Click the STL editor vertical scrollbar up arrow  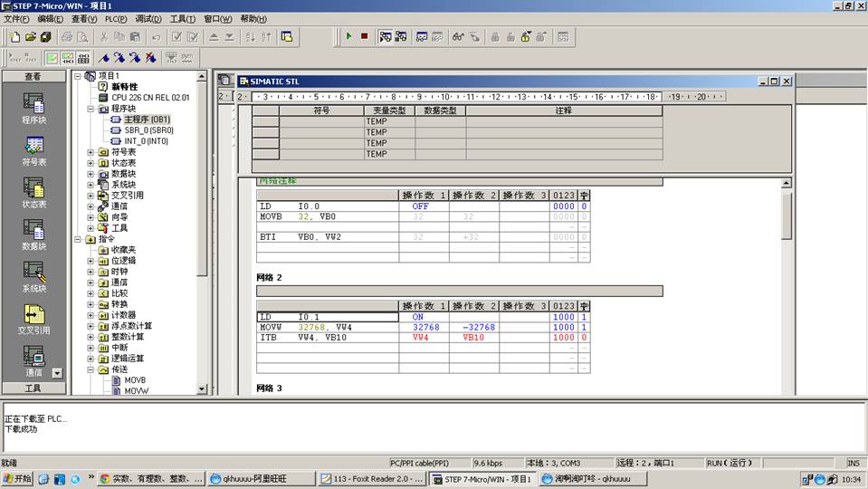(x=786, y=183)
